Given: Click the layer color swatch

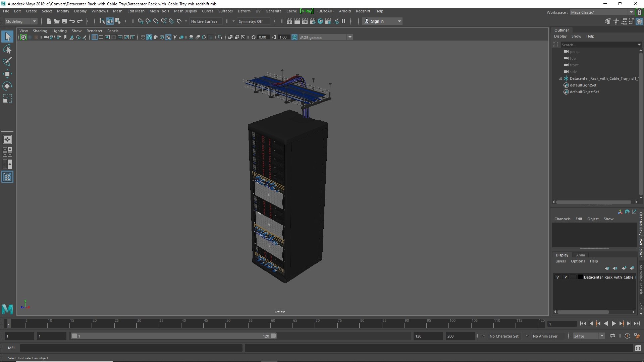Looking at the screenshot, I should click(580, 277).
